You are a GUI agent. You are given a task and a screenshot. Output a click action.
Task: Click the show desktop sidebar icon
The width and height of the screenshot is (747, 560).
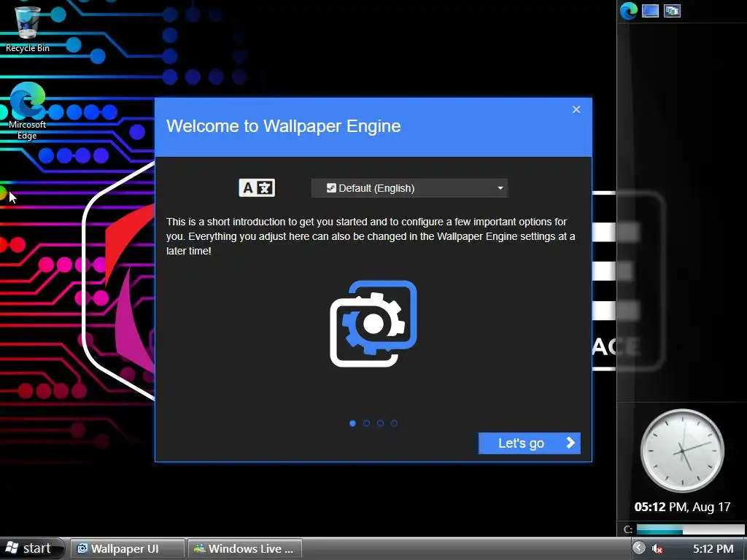coord(650,10)
